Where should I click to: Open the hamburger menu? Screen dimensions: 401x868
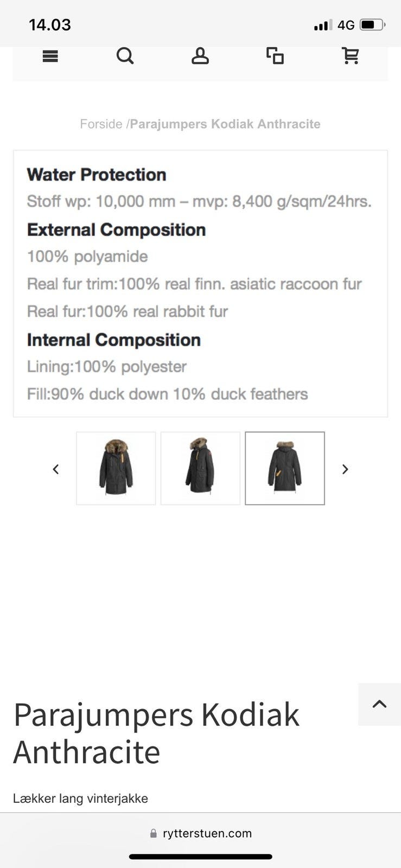click(50, 56)
